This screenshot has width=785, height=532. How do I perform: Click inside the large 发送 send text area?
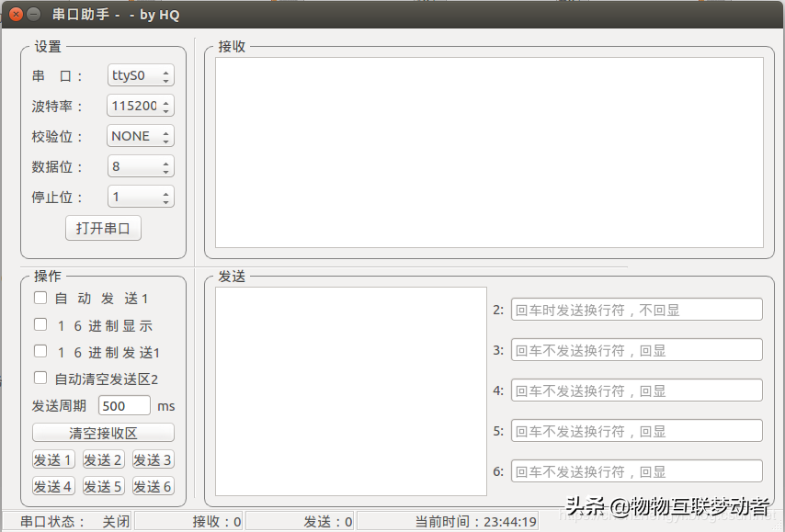(351, 391)
